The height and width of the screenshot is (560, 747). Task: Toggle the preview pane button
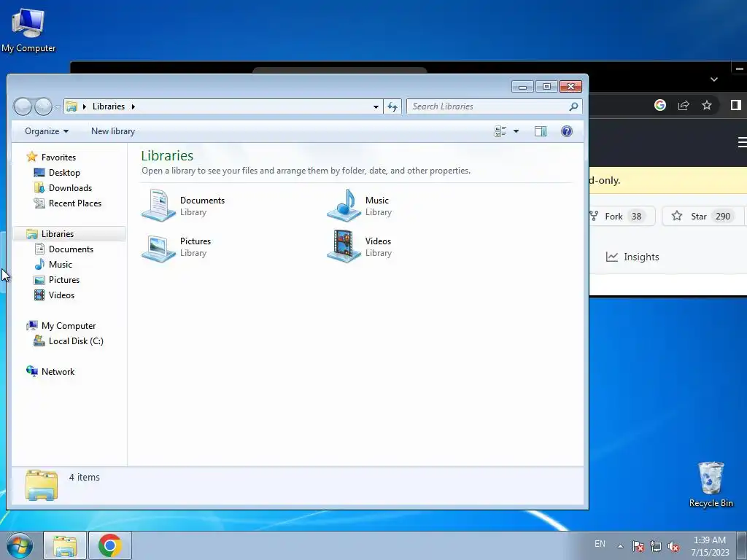click(x=541, y=131)
